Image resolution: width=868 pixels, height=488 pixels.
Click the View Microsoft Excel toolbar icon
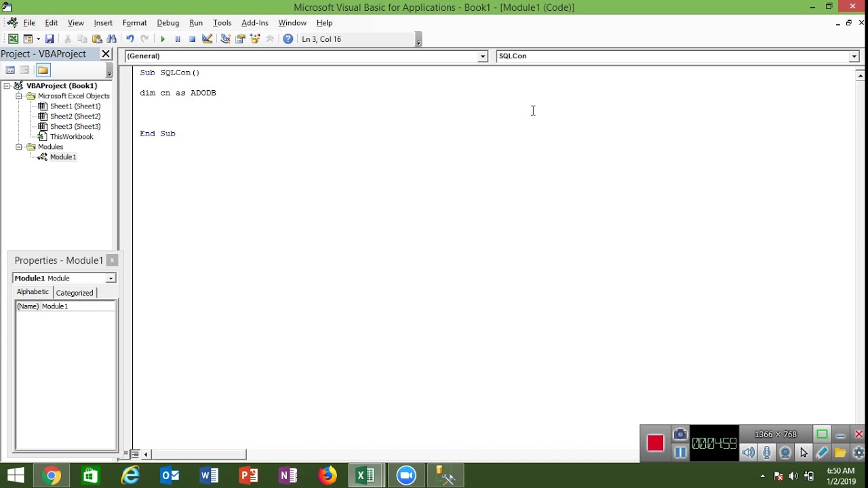pos(13,39)
